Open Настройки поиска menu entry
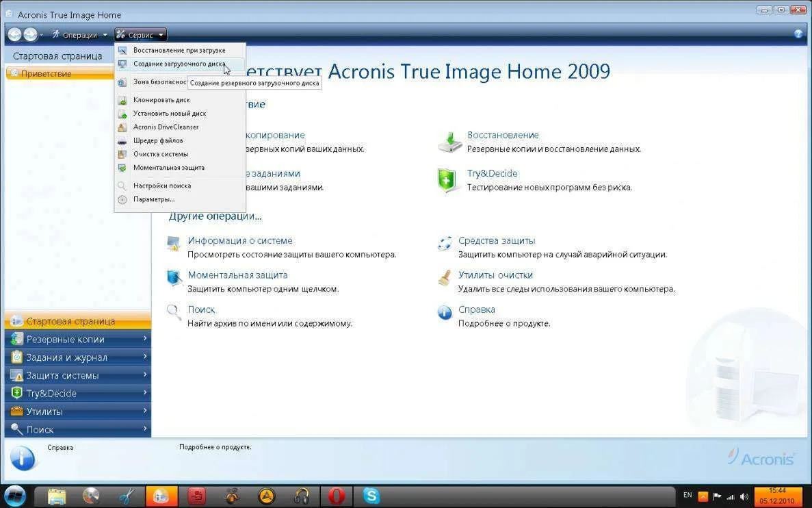The image size is (812, 508). click(180, 186)
